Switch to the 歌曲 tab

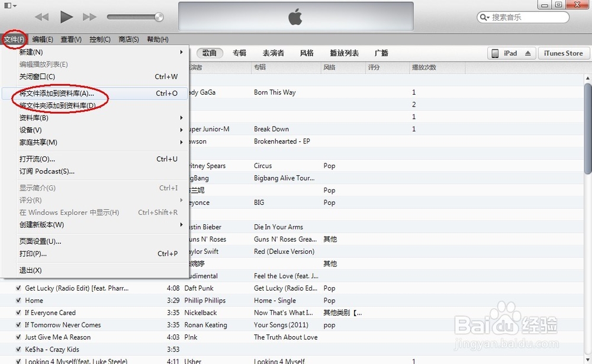(210, 53)
